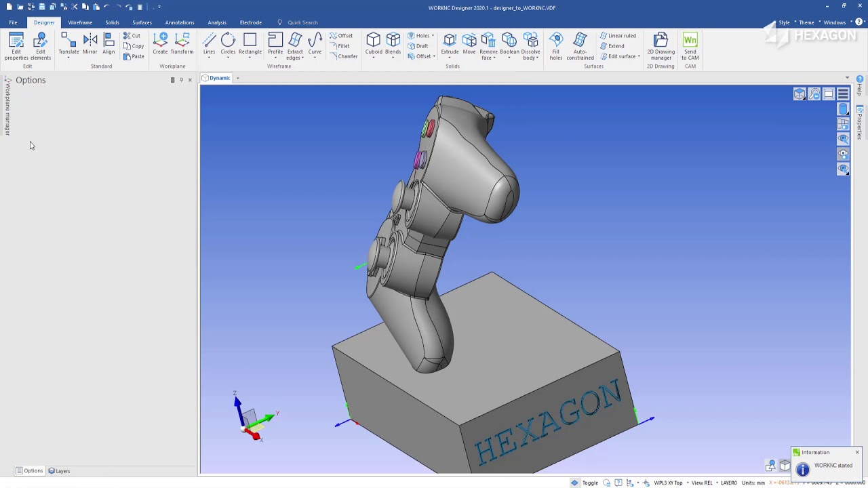Switch to the Surfaces ribbon tab
The image size is (868, 488).
[142, 22]
